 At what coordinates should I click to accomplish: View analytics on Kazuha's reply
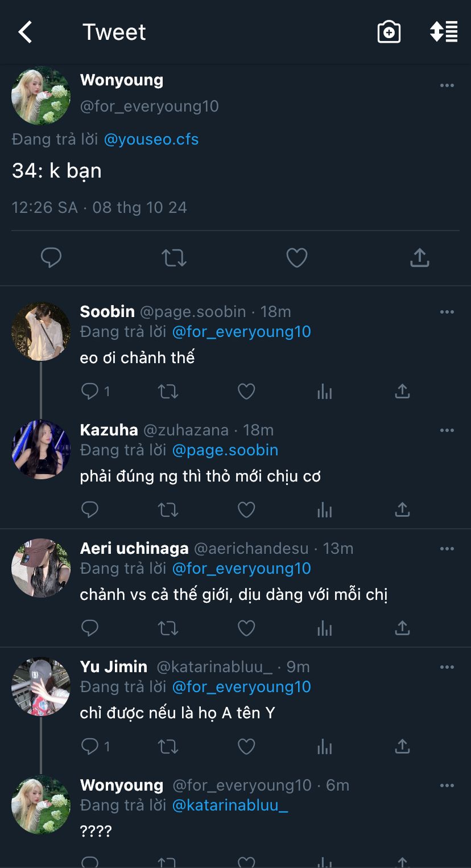coord(324,510)
